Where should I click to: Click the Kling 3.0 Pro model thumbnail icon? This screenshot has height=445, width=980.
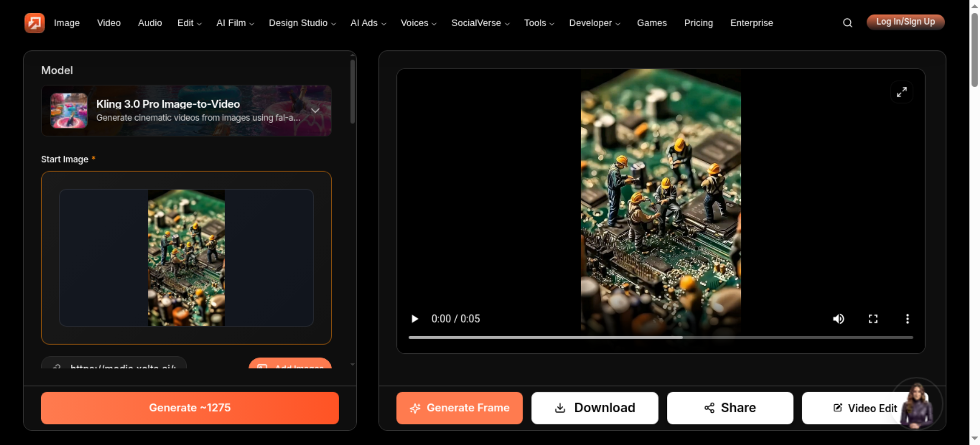tap(69, 111)
